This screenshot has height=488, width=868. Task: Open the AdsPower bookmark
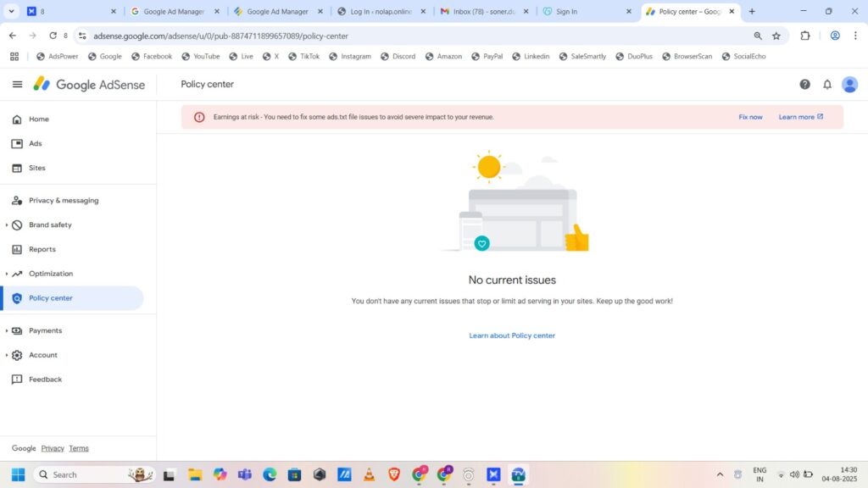57,57
